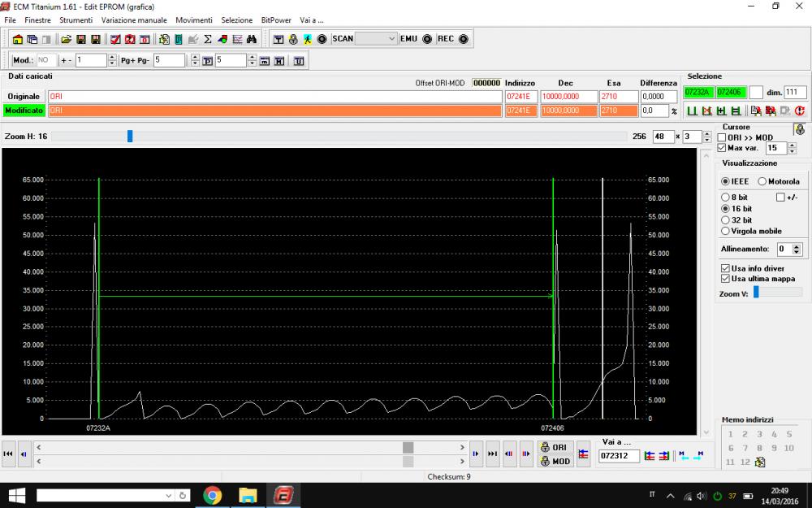Select the IEEE radio button

tap(725, 181)
